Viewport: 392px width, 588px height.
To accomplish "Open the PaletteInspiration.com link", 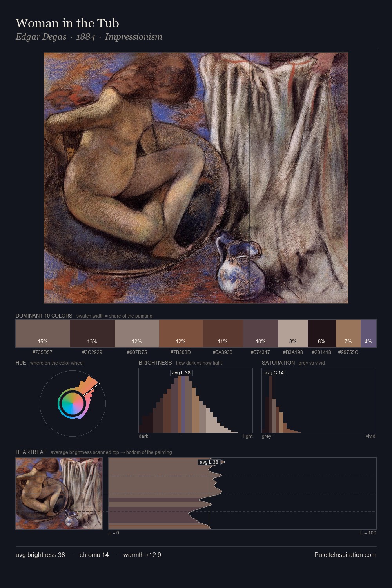I will (345, 555).
